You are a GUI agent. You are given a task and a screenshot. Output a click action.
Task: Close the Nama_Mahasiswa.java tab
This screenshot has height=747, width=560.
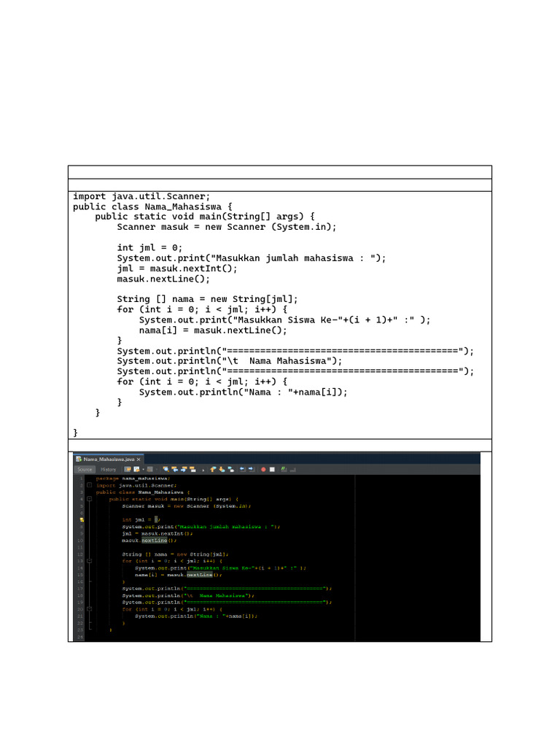click(x=139, y=460)
